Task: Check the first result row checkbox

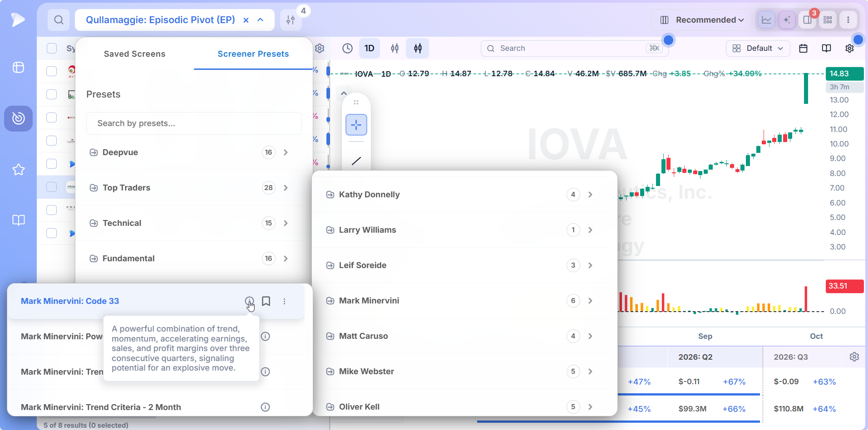Action: click(x=52, y=71)
